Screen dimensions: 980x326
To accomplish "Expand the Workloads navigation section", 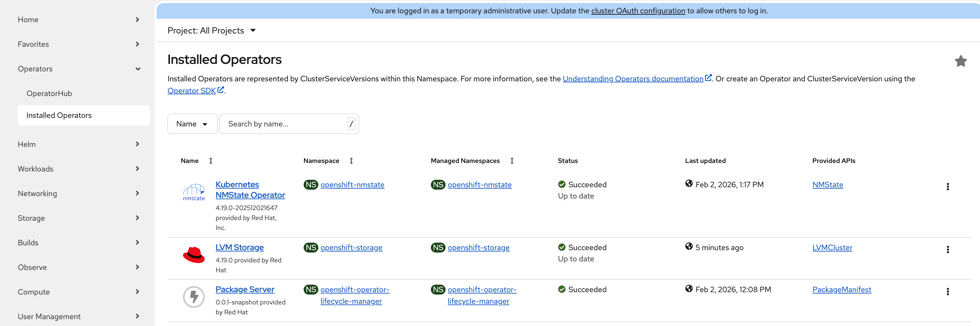I will [78, 169].
